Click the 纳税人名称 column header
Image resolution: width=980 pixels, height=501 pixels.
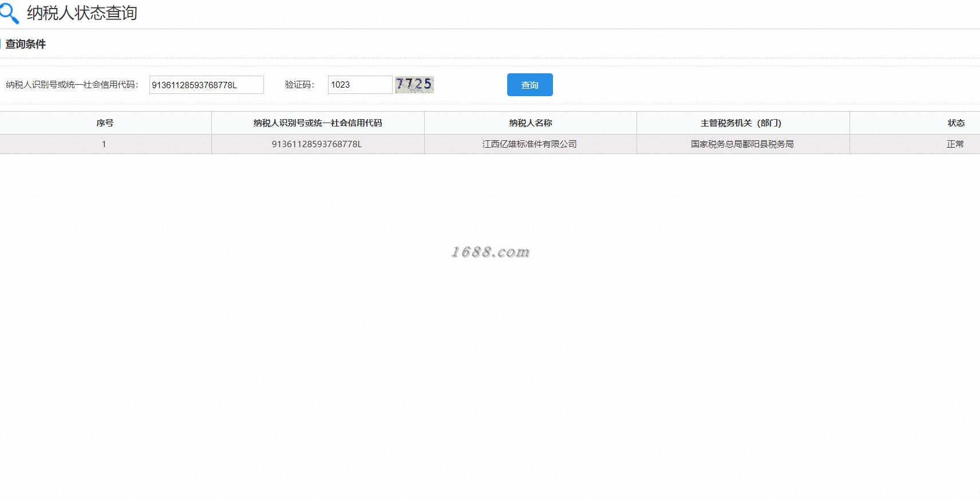pyautogui.click(x=531, y=123)
